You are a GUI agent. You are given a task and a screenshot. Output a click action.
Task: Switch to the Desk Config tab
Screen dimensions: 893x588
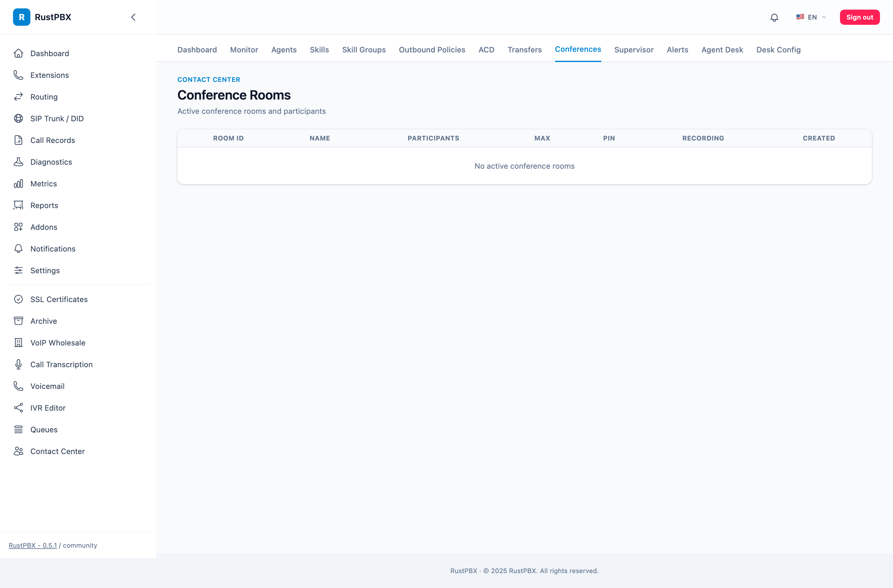(x=778, y=50)
